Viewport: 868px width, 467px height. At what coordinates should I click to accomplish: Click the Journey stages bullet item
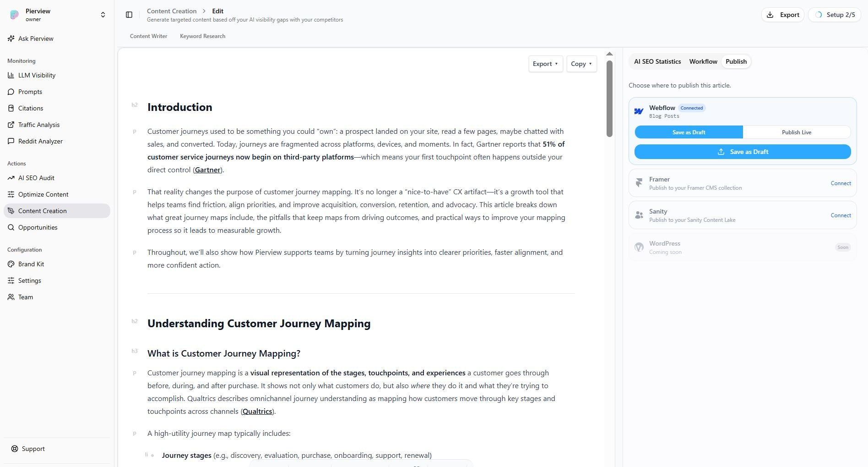297,456
